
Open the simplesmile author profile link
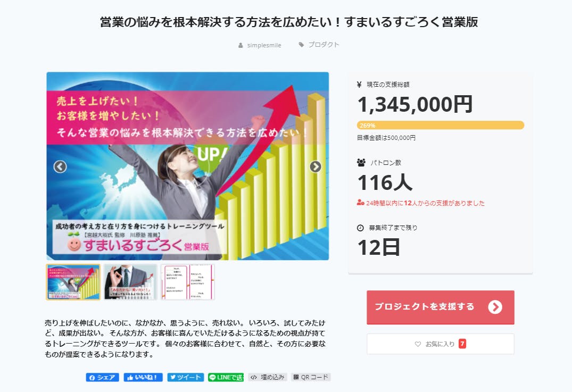click(x=264, y=45)
